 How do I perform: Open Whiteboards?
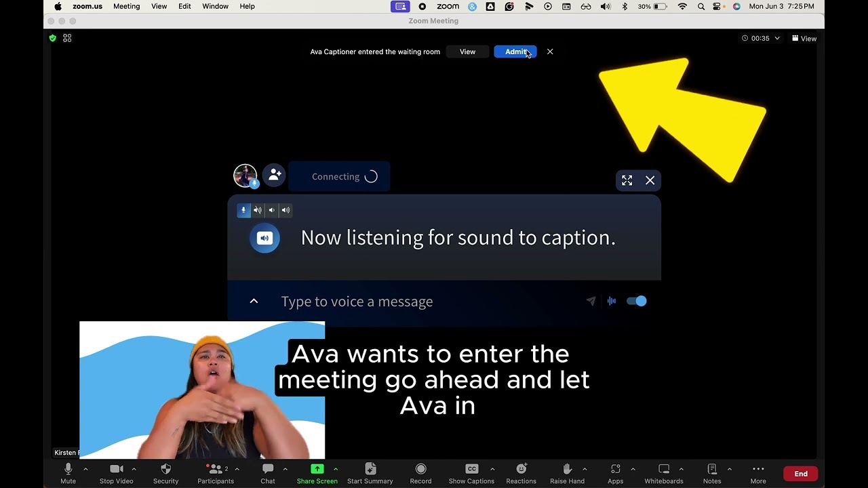coord(664,473)
